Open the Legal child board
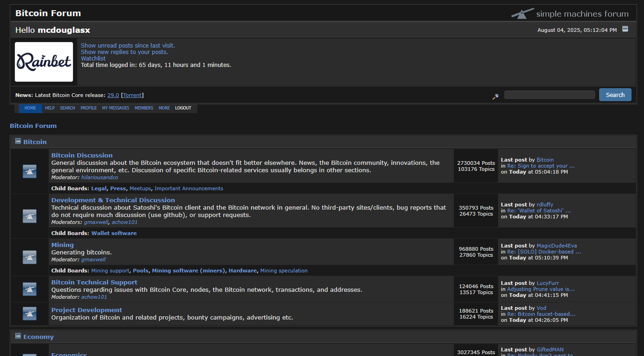The width and height of the screenshot is (644, 356). pos(99,188)
